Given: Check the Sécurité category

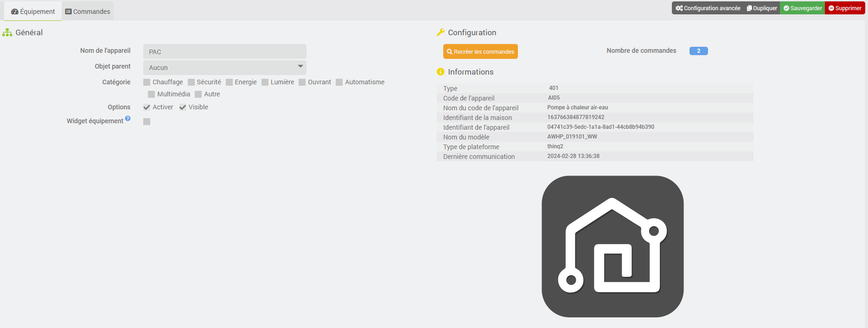Looking at the screenshot, I should [x=191, y=82].
